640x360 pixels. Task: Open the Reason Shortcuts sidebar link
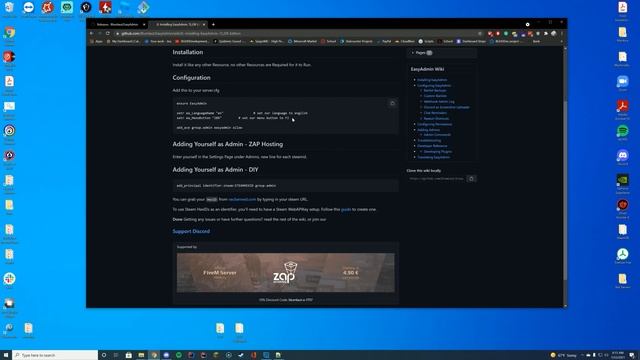[x=436, y=119]
